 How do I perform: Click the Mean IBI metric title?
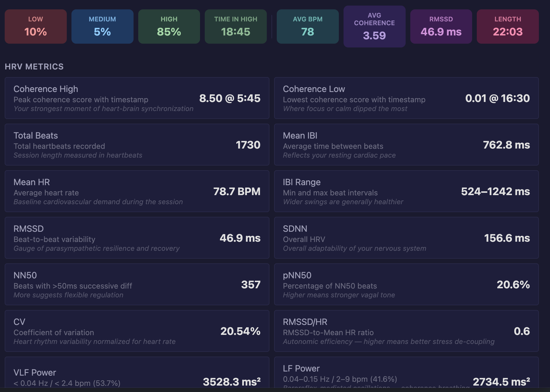300,136
